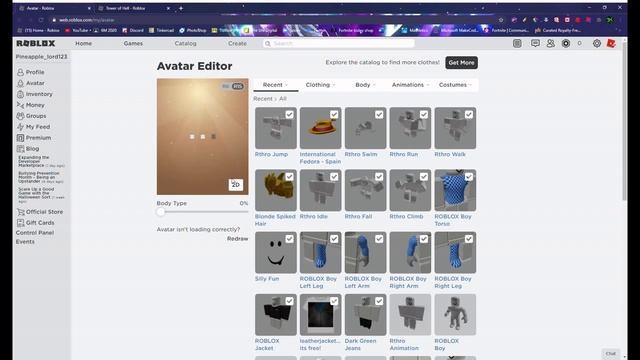
Task: Uncheck the ROBLOX Jacket checkmark
Action: [289, 301]
